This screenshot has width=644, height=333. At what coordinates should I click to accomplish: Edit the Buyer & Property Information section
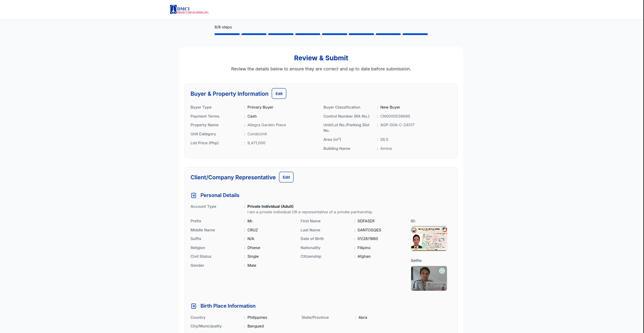279,94
